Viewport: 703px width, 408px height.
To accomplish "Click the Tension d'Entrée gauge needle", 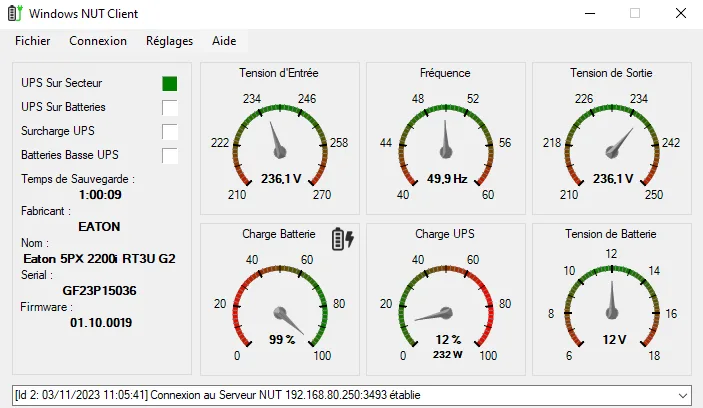I will coord(277,142).
